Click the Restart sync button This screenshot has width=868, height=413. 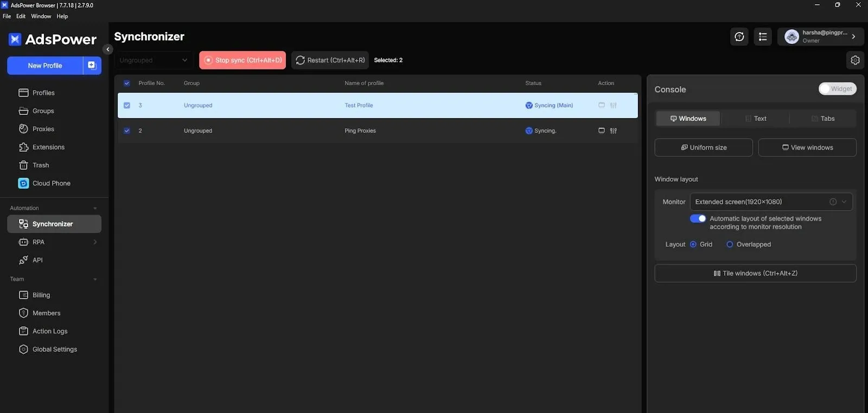coord(330,60)
